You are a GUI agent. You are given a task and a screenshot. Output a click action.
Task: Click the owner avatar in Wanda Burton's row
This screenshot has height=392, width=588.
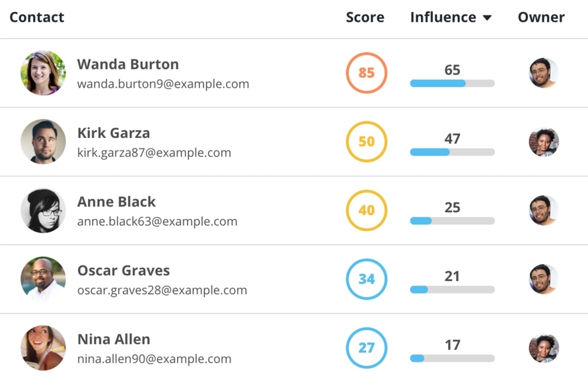tap(544, 73)
